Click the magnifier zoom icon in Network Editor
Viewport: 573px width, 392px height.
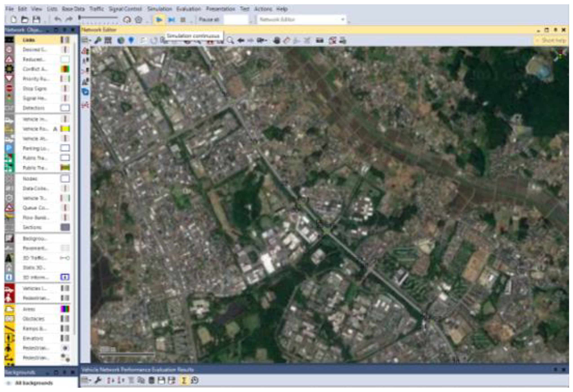[x=230, y=40]
